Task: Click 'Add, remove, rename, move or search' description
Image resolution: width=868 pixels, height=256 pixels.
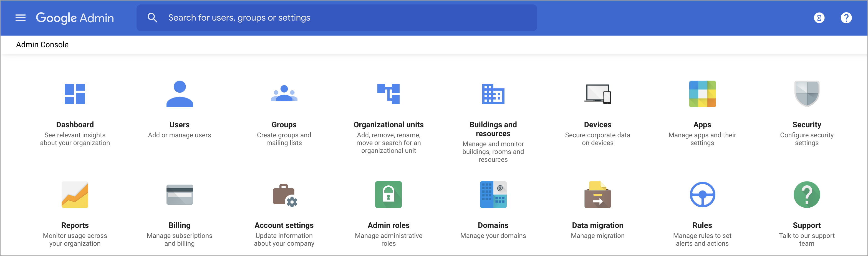Action: click(388, 143)
